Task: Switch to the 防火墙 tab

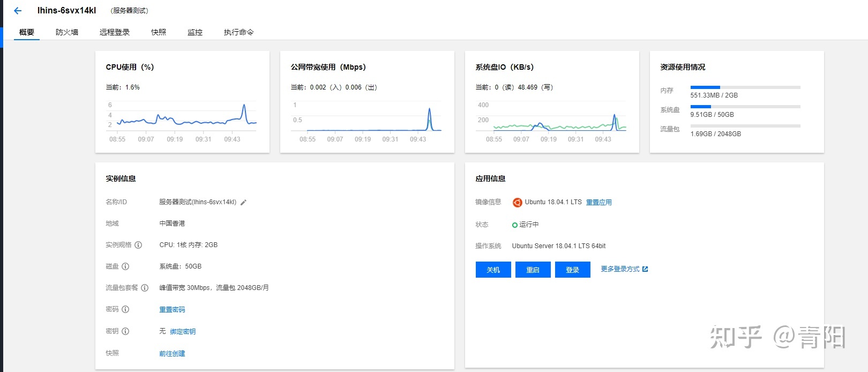Action: pyautogui.click(x=67, y=32)
